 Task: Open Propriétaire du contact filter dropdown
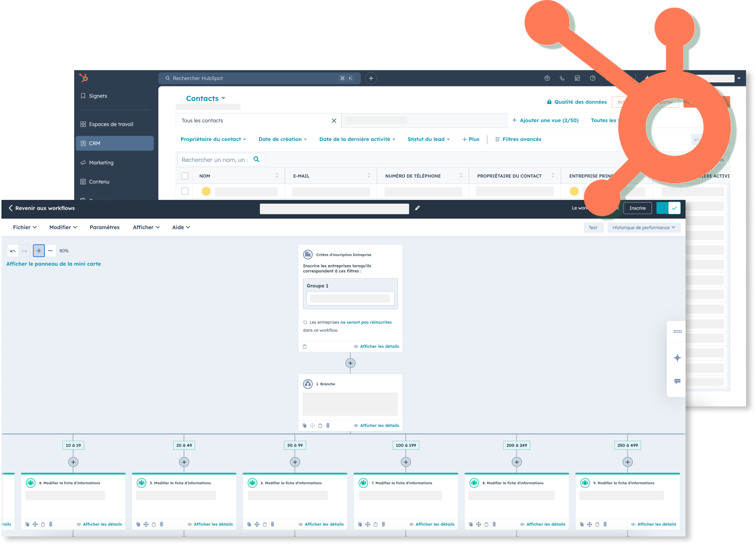213,139
